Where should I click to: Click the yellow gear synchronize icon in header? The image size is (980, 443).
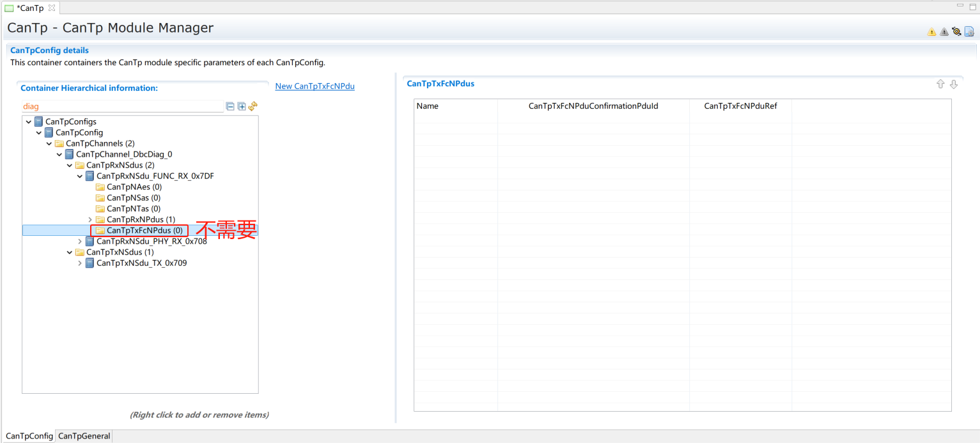[956, 31]
